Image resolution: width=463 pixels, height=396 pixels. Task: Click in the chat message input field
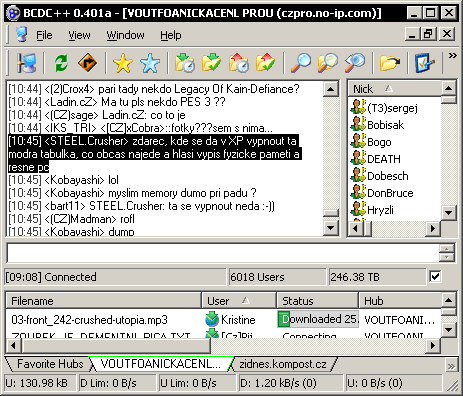223,253
